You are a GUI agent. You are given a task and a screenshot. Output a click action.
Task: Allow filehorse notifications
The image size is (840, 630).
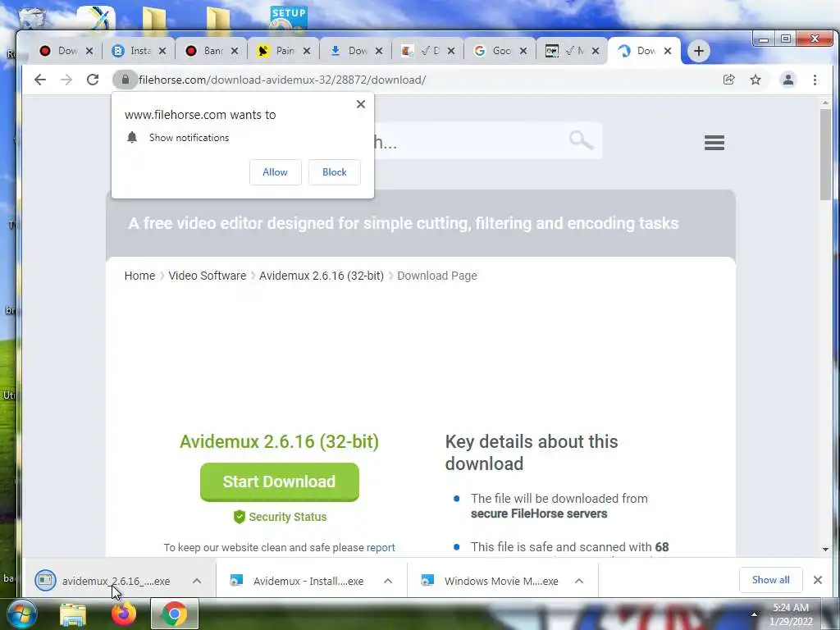point(275,172)
